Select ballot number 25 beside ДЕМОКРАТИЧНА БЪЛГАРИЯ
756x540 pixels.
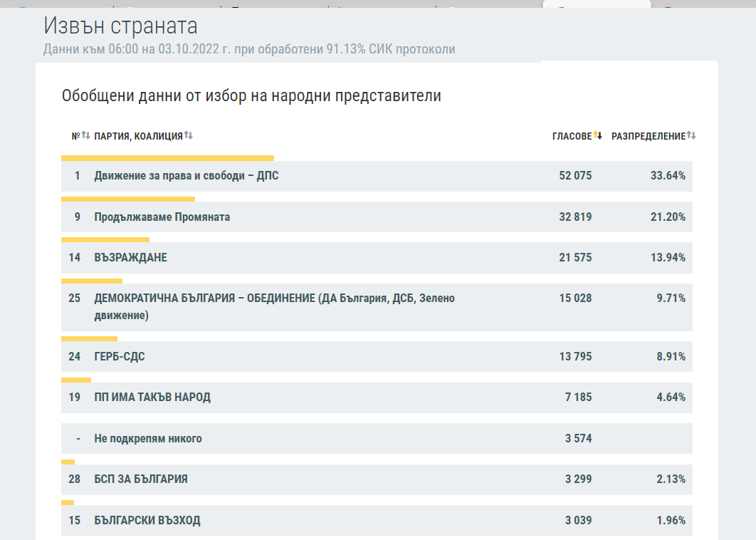click(74, 298)
